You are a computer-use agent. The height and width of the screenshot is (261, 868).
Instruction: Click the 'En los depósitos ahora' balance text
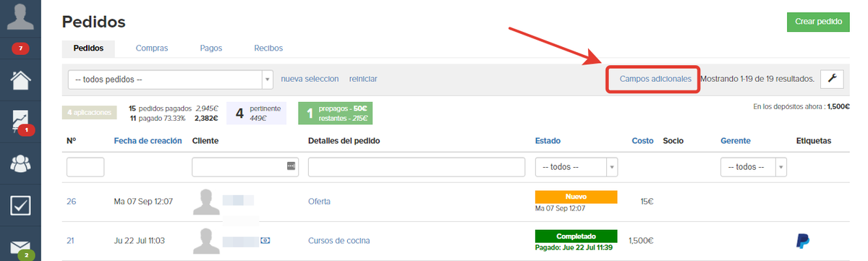[x=801, y=106]
